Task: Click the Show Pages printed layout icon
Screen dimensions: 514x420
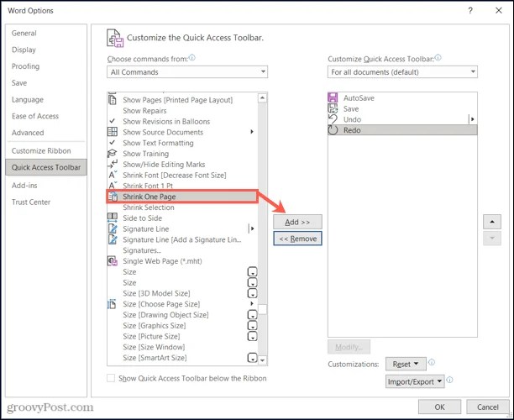Action: pos(112,100)
